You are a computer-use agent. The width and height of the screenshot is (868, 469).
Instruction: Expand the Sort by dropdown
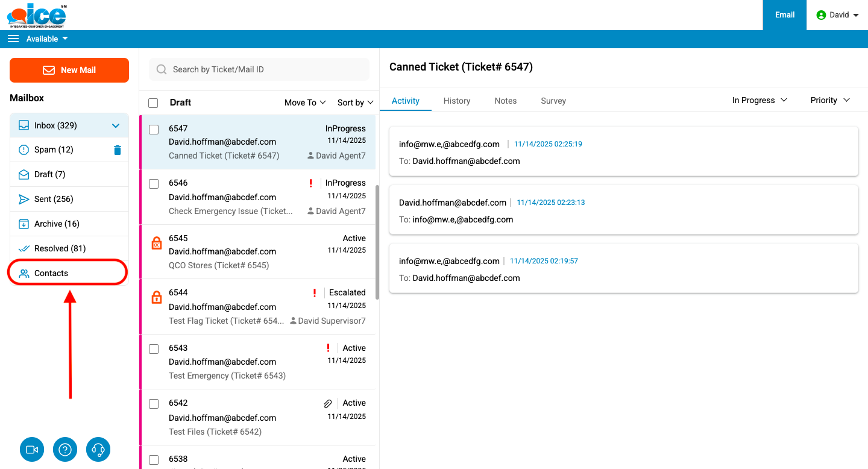pos(355,102)
